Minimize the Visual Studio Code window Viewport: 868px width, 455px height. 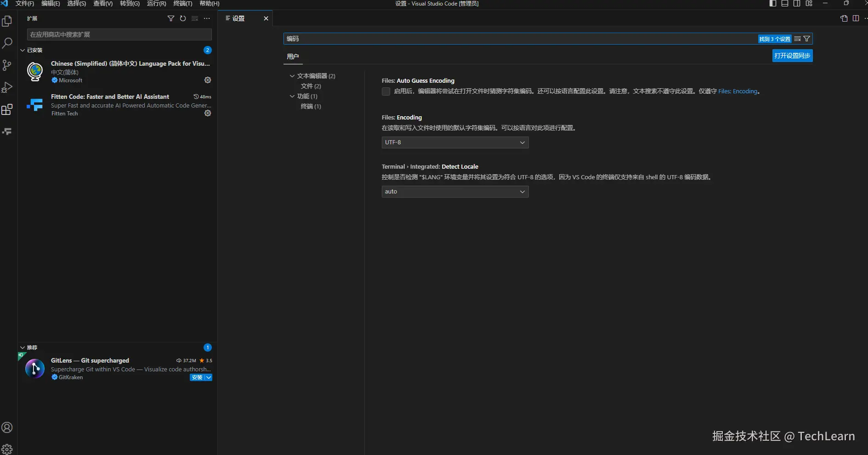(x=825, y=4)
